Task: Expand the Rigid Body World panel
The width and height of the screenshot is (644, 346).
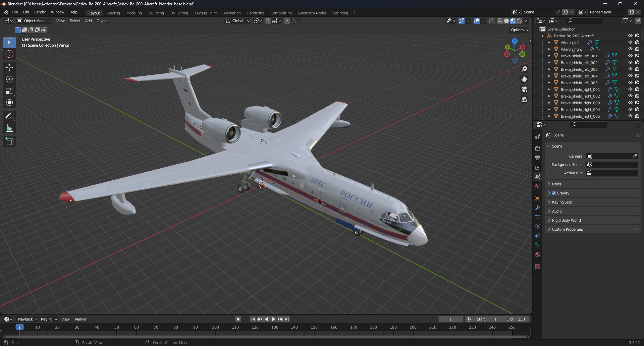Action: click(593, 220)
